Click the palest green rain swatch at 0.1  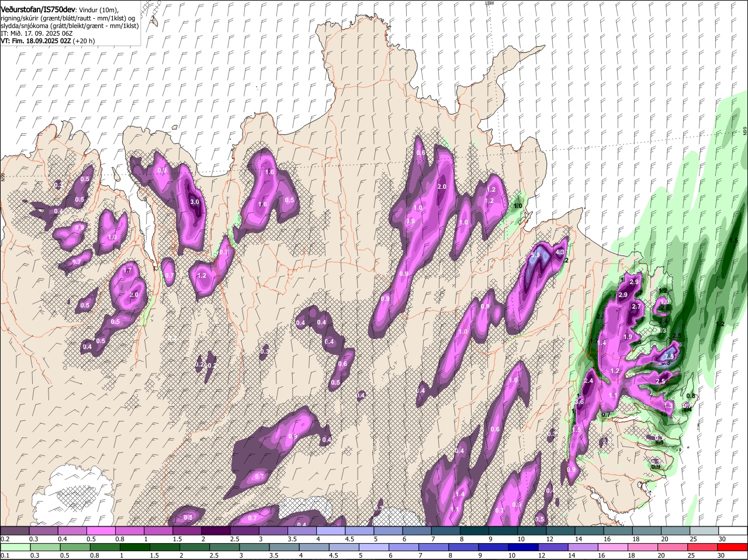15,547
